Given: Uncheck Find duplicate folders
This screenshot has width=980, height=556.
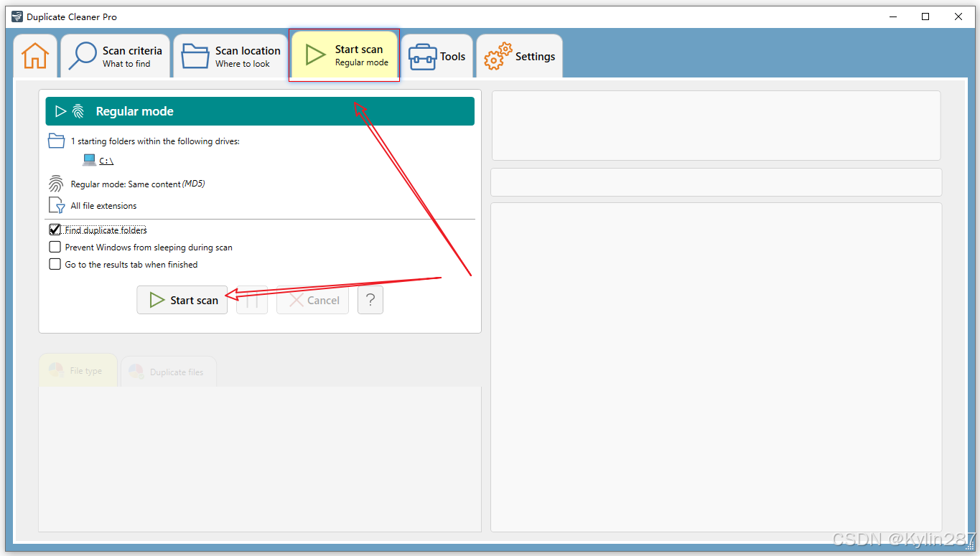Looking at the screenshot, I should [x=55, y=230].
